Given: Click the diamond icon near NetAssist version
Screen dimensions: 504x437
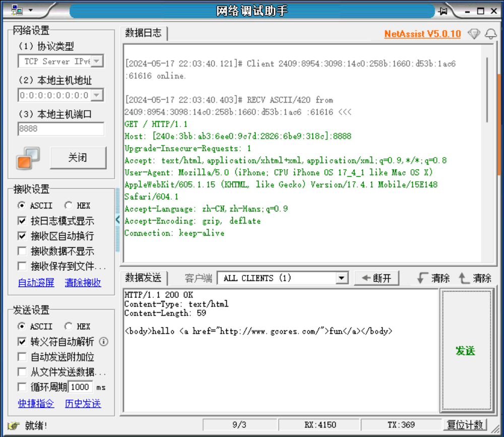Looking at the screenshot, I should [x=474, y=34].
